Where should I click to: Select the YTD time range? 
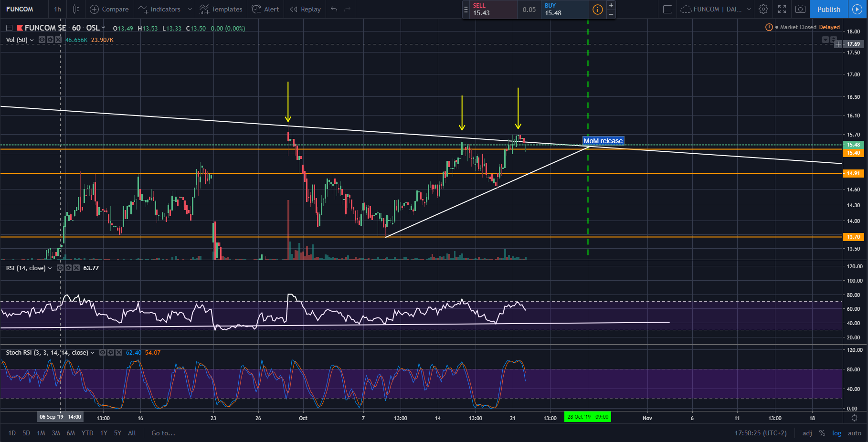pyautogui.click(x=87, y=433)
